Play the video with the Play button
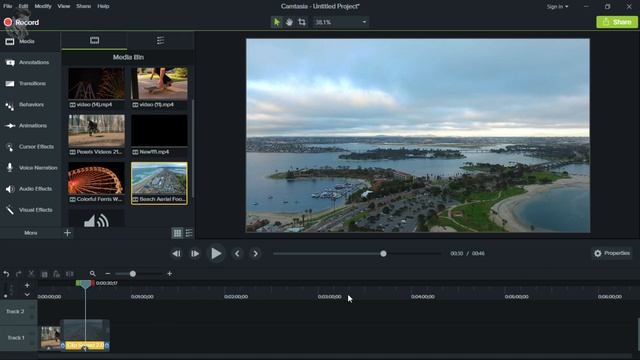 [x=216, y=253]
